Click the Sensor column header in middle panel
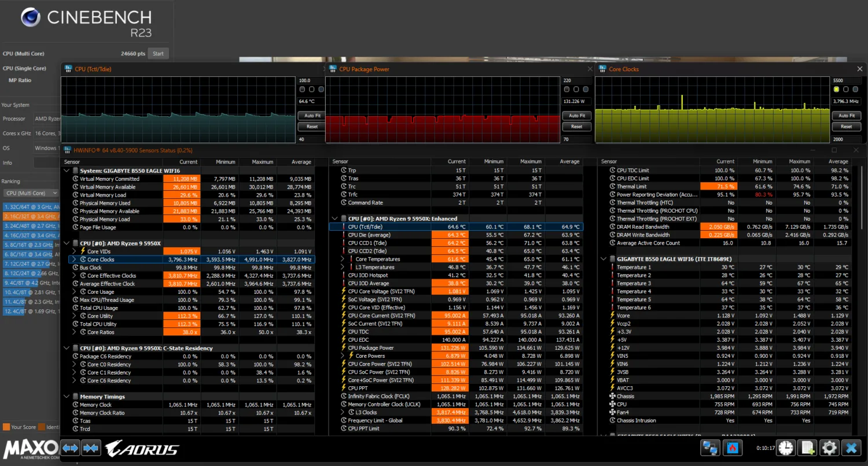The width and height of the screenshot is (868, 466). pyautogui.click(x=340, y=162)
